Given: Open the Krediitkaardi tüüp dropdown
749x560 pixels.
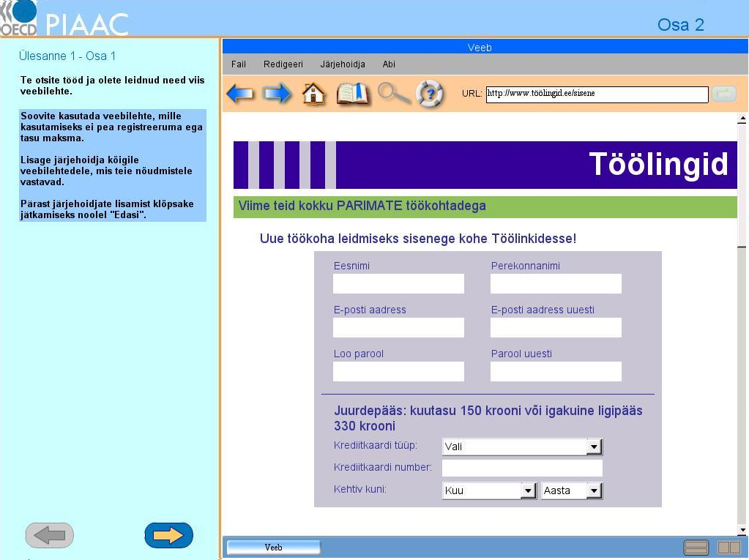Looking at the screenshot, I should [522, 447].
